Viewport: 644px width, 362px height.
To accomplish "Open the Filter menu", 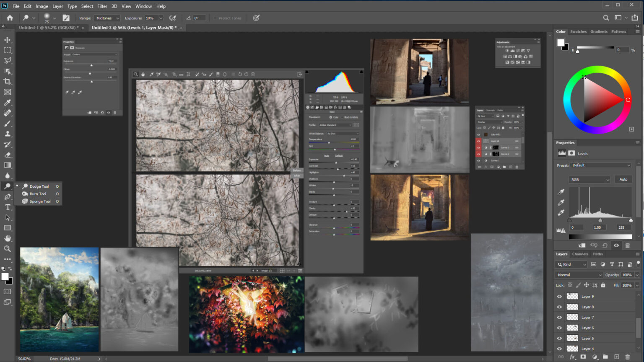I will click(x=102, y=6).
